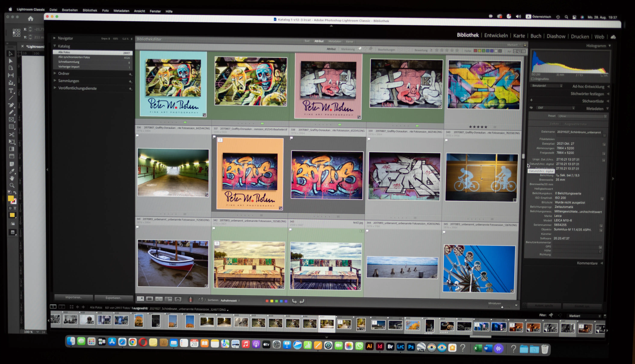Image resolution: width=635 pixels, height=364 pixels.
Task: Expand the Ordner panel
Action: click(x=55, y=73)
